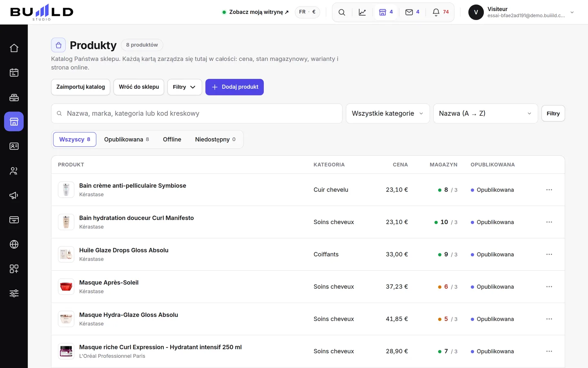Open the globe website icon in sidebar
Image resolution: width=588 pixels, height=368 pixels.
point(14,244)
